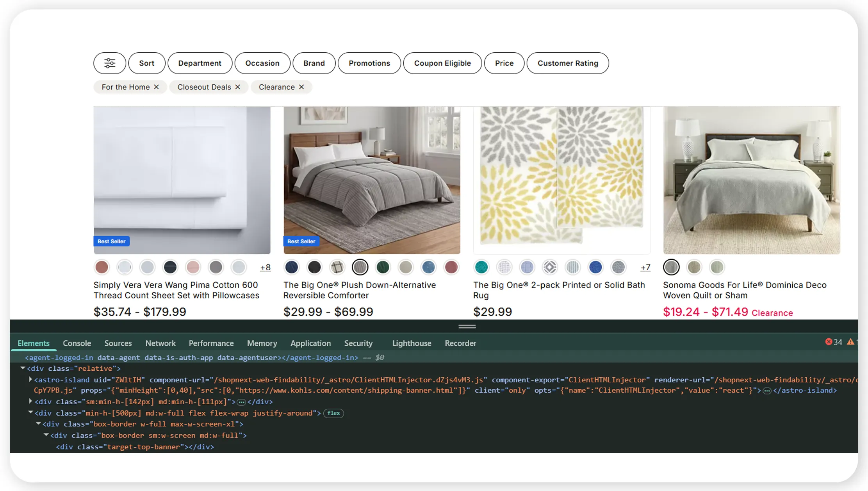Collapse the div class="relative" node
Image resolution: width=868 pixels, height=491 pixels.
(23, 368)
